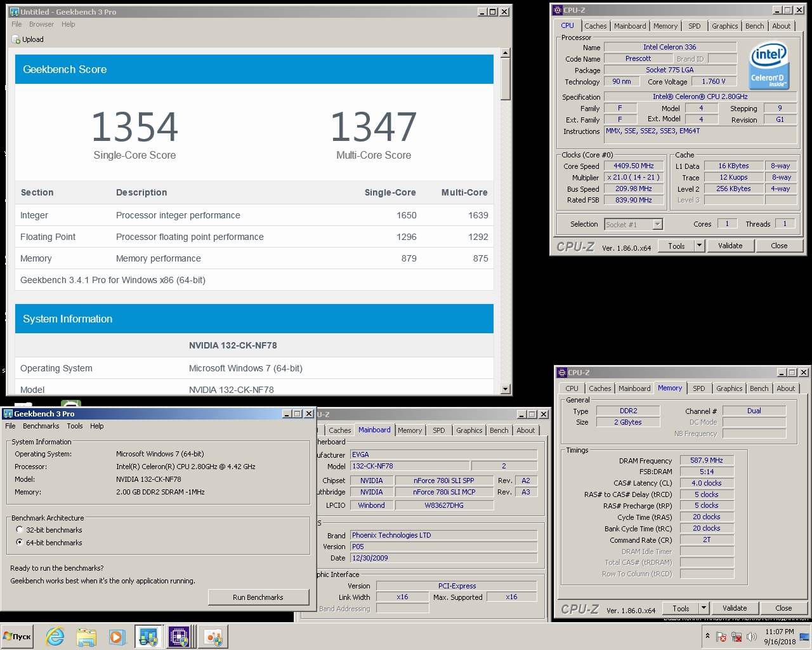Image resolution: width=812 pixels, height=650 pixels.
Task: Switch to CPU-Z via its taskbar icon
Action: pos(180,637)
